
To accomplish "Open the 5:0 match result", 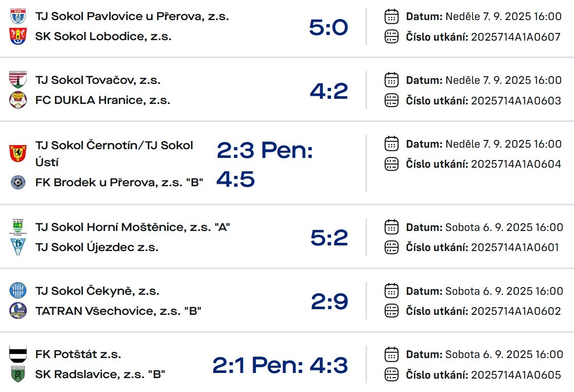I will (x=328, y=27).
